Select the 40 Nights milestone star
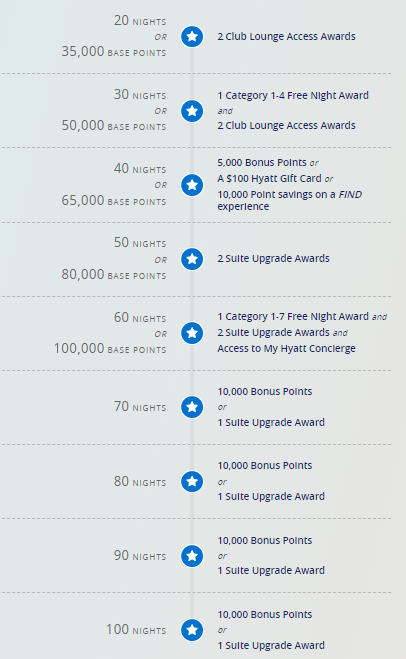406x659 pixels. [x=192, y=185]
